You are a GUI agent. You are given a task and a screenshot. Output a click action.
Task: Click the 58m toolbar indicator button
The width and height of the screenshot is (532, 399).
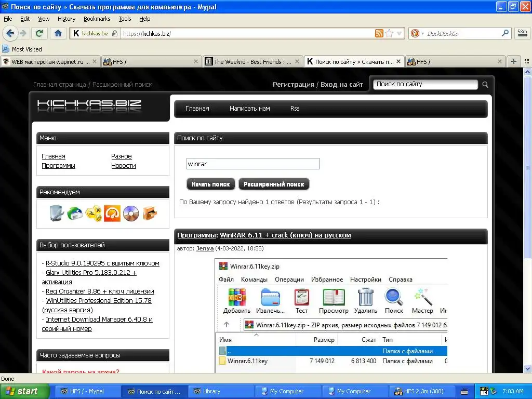pyautogui.click(x=522, y=33)
